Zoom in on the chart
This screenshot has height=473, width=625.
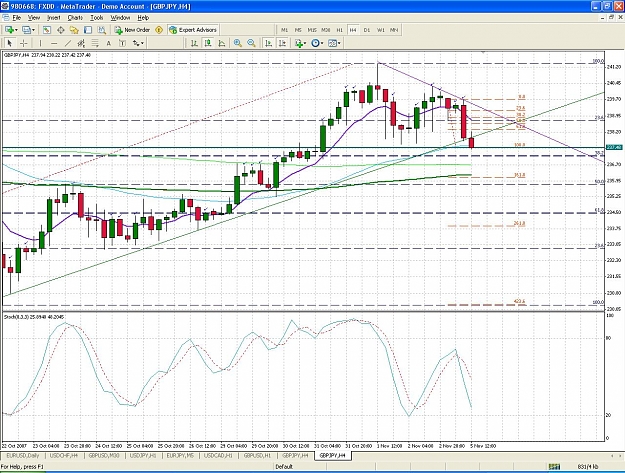point(238,43)
